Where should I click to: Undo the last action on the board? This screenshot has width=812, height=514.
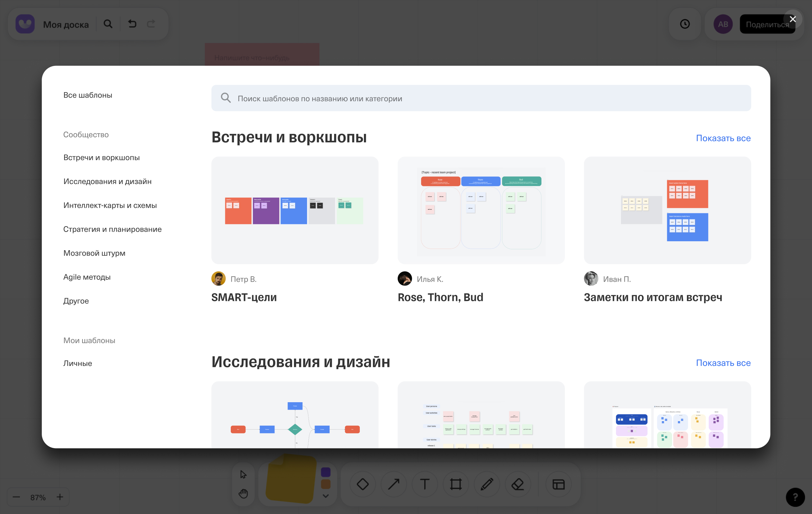click(132, 24)
